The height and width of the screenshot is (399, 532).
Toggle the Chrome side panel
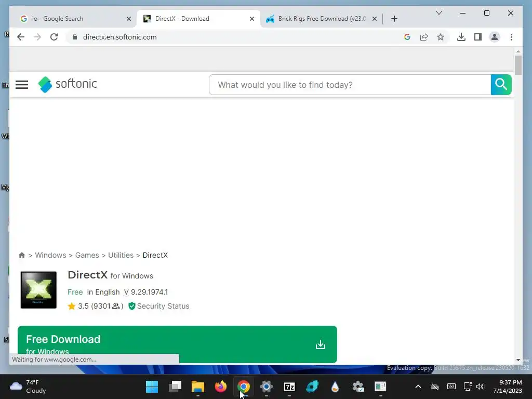click(x=478, y=37)
